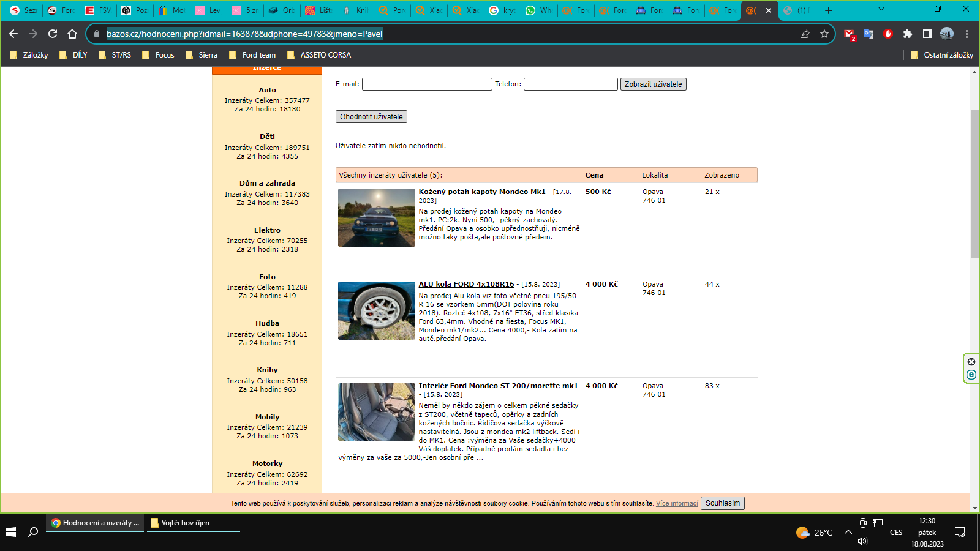980x551 pixels.
Task: Open the Záložky bookmark folder
Action: pos(29,55)
